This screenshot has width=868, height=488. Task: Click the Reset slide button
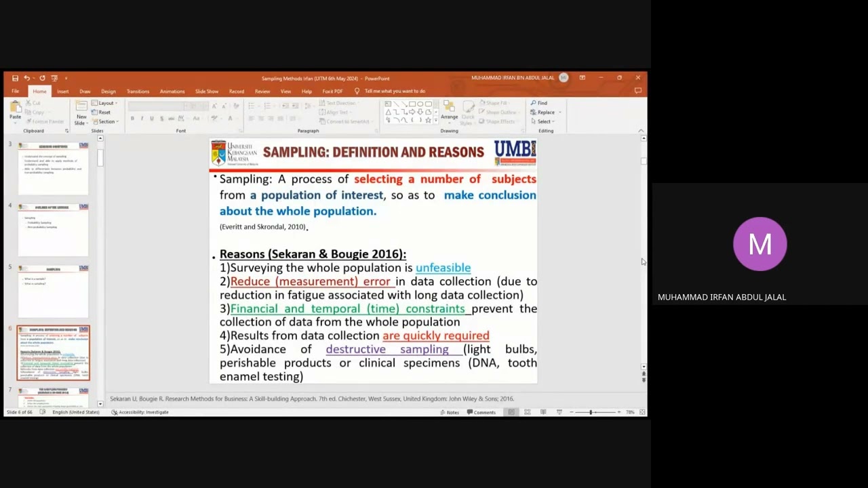point(101,113)
